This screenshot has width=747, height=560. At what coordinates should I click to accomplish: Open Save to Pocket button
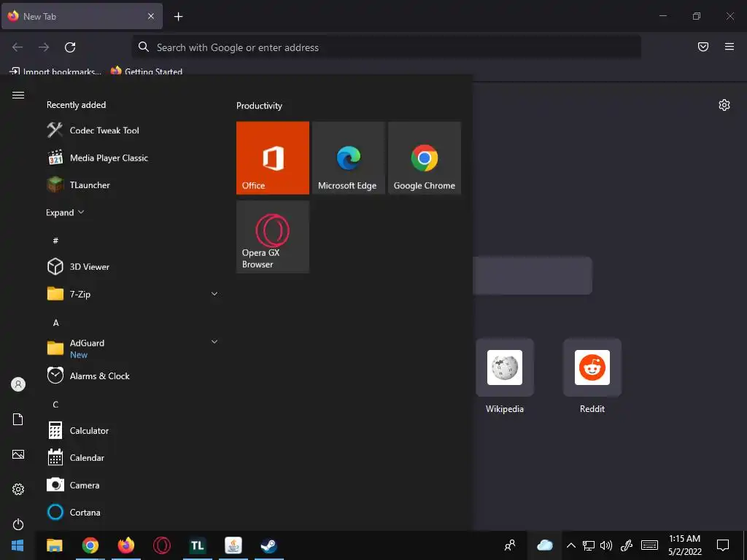[703, 47]
